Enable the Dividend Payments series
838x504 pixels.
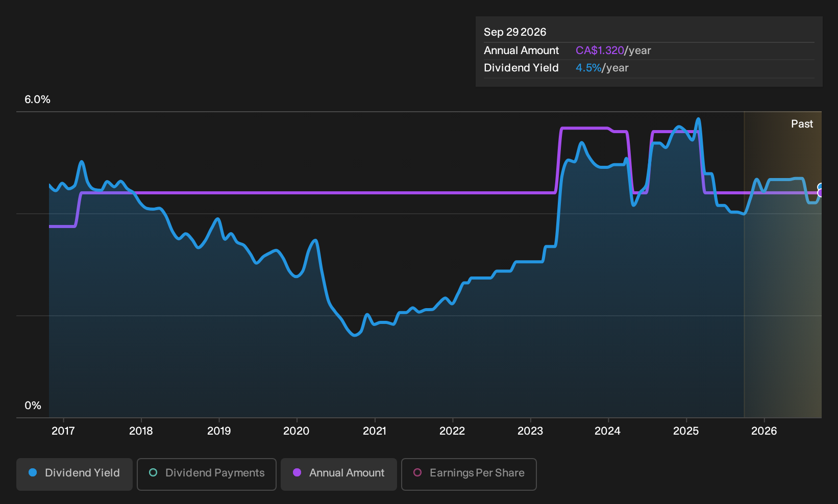pos(207,474)
